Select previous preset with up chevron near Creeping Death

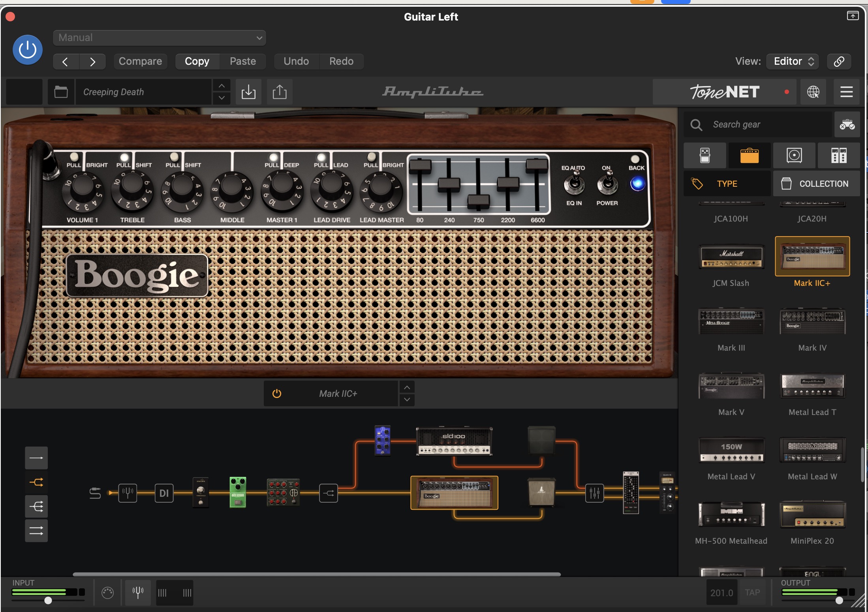click(222, 86)
